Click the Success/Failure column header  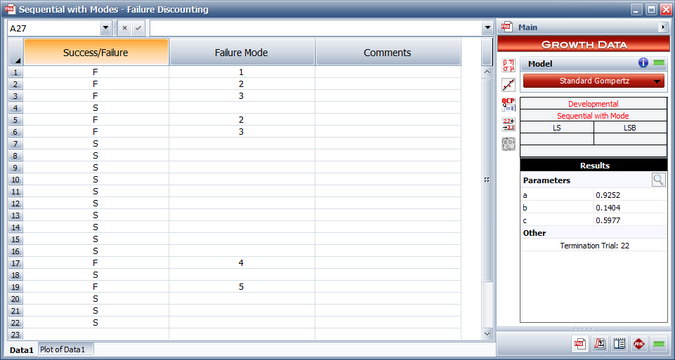click(x=96, y=53)
